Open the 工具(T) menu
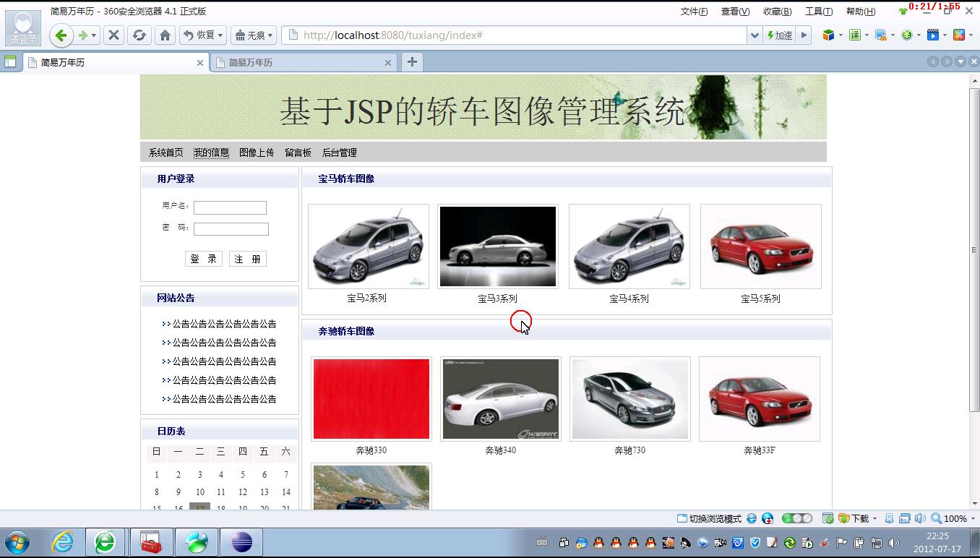This screenshot has width=980, height=558. [x=819, y=12]
